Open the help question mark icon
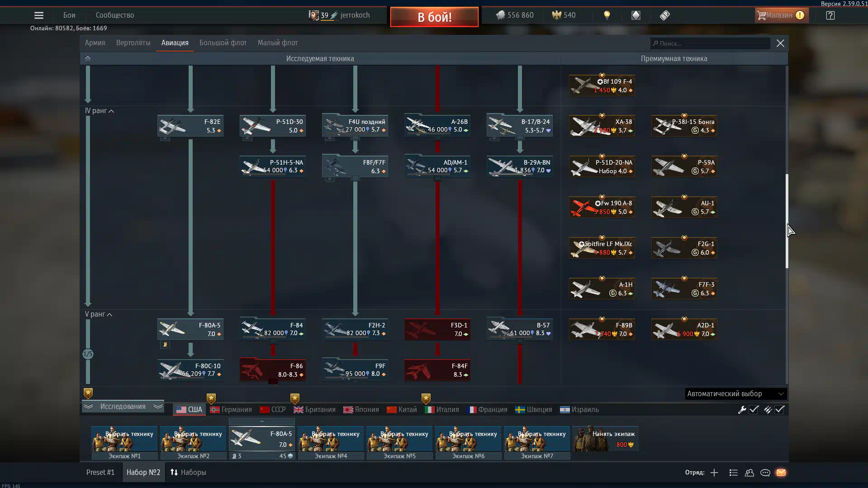 click(830, 15)
